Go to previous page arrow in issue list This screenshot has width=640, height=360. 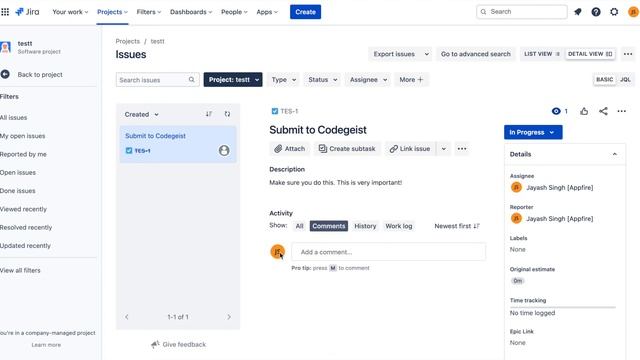(x=127, y=317)
